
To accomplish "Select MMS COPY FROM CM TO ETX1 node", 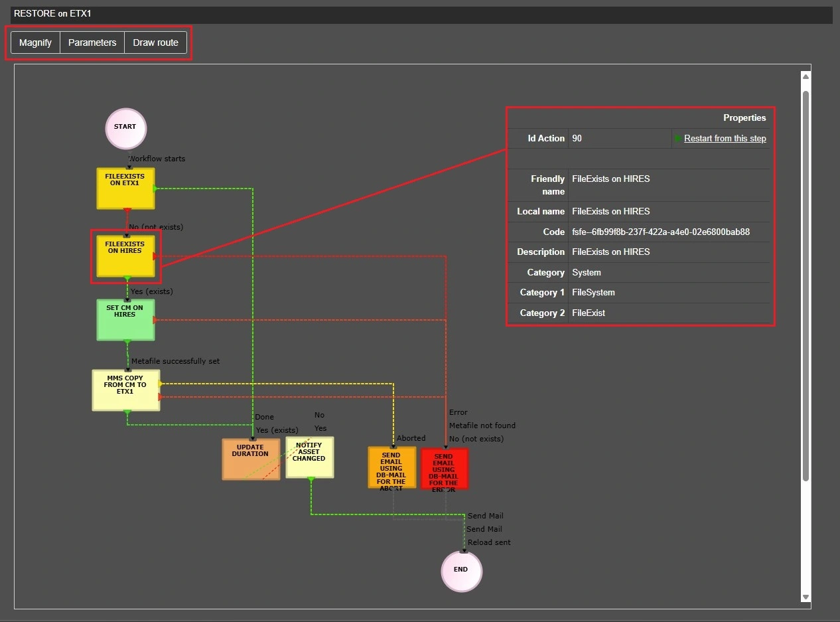I will pos(125,390).
